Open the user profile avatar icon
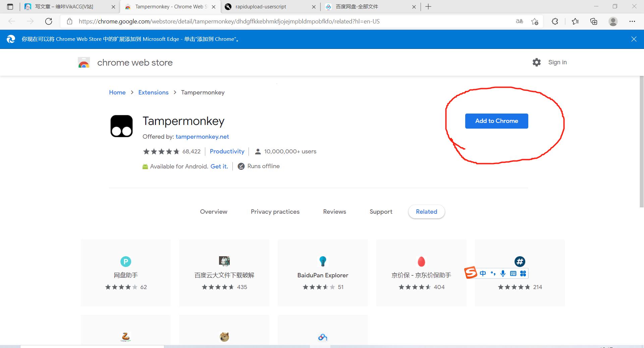The width and height of the screenshot is (644, 348). 613,21
